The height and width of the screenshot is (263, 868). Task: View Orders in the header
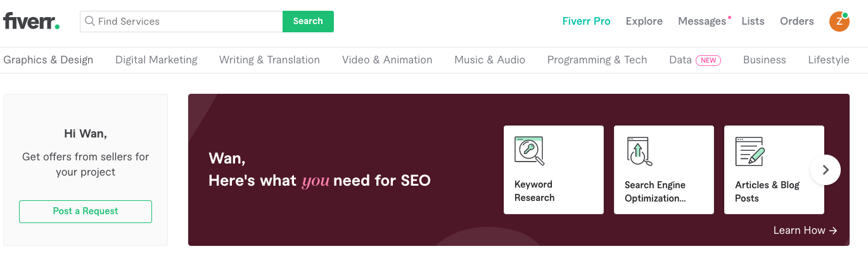[796, 22]
